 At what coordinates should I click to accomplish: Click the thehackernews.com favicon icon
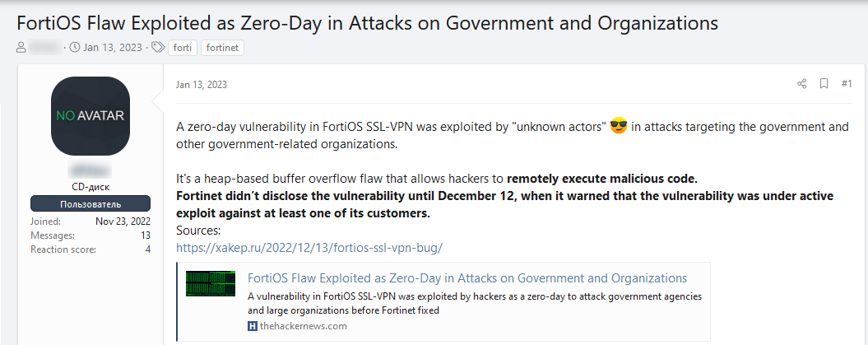click(x=253, y=326)
